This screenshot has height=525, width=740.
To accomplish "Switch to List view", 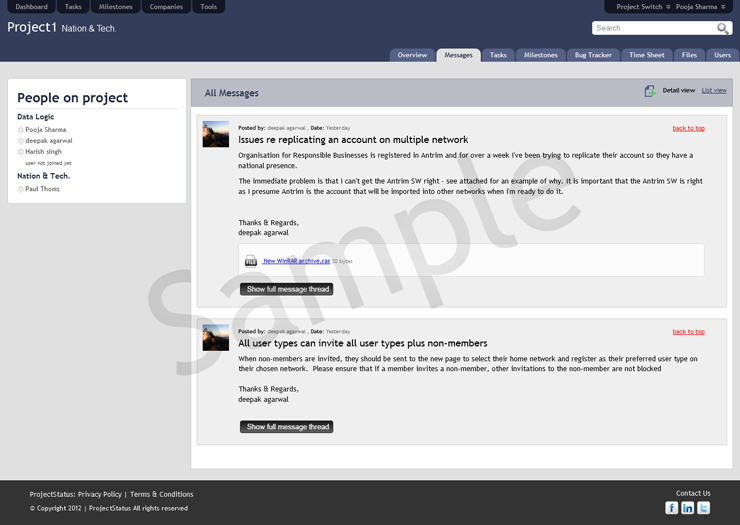I will pyautogui.click(x=714, y=91).
